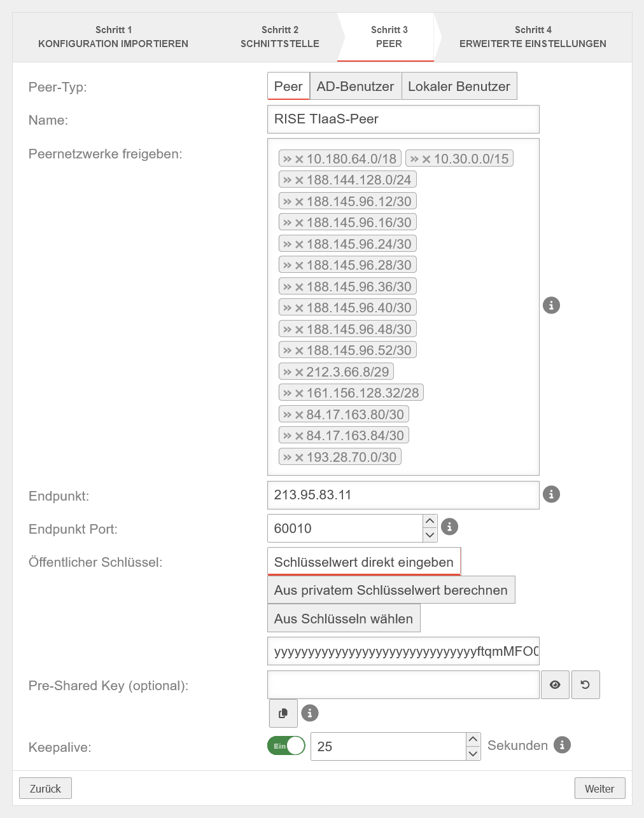644x818 pixels.
Task: Select AD-Benutzer as peer type
Action: click(x=355, y=87)
